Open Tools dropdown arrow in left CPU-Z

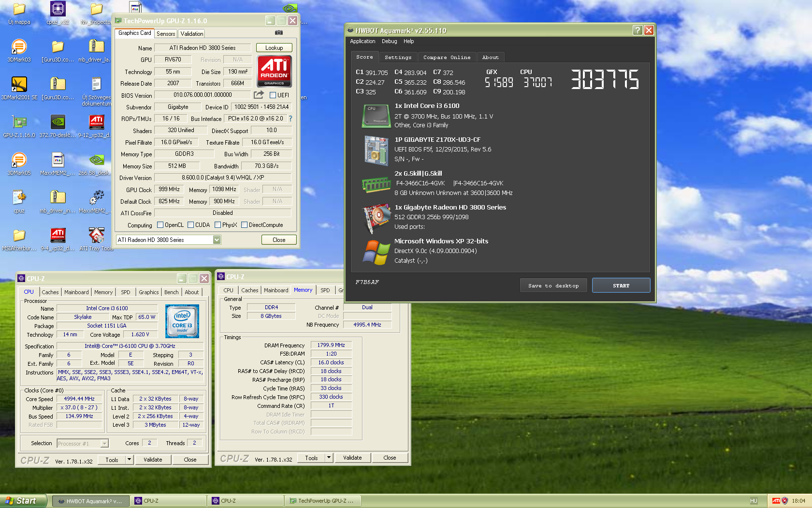point(129,460)
